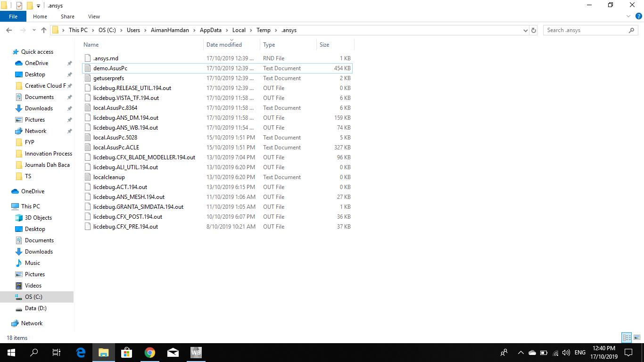Select licdebug.CFX_BLADE_MODELLER.194.out file

(x=144, y=157)
